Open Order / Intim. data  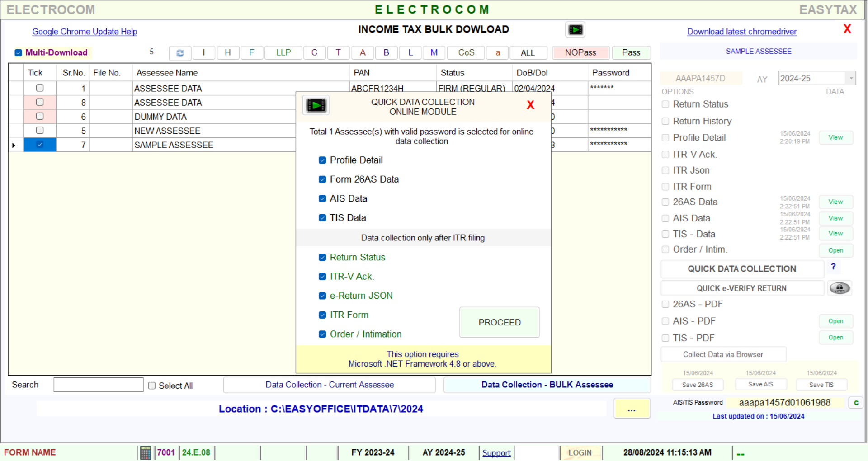click(x=836, y=250)
